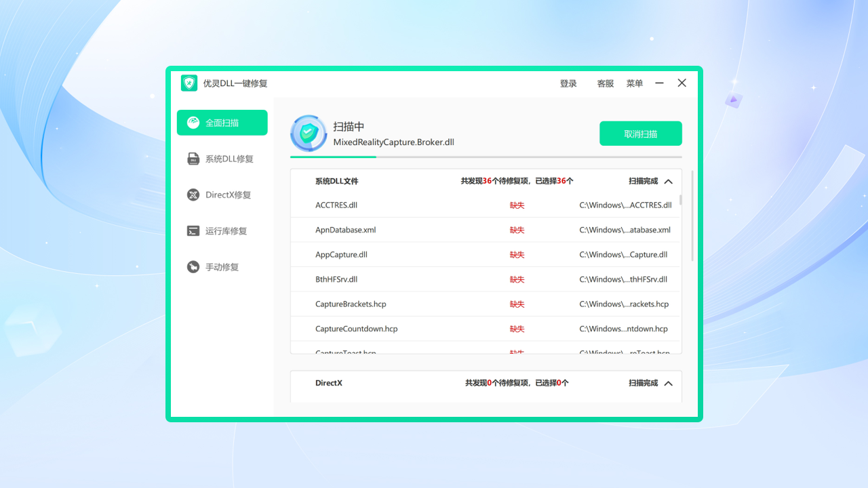Click 客服 to contact support
868x488 pixels.
pyautogui.click(x=604, y=83)
